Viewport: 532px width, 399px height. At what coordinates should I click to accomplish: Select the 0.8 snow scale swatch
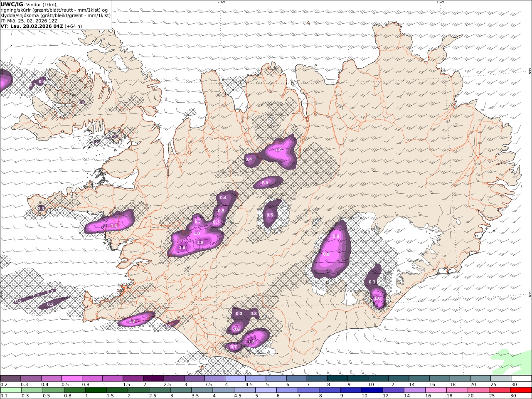pyautogui.click(x=92, y=379)
